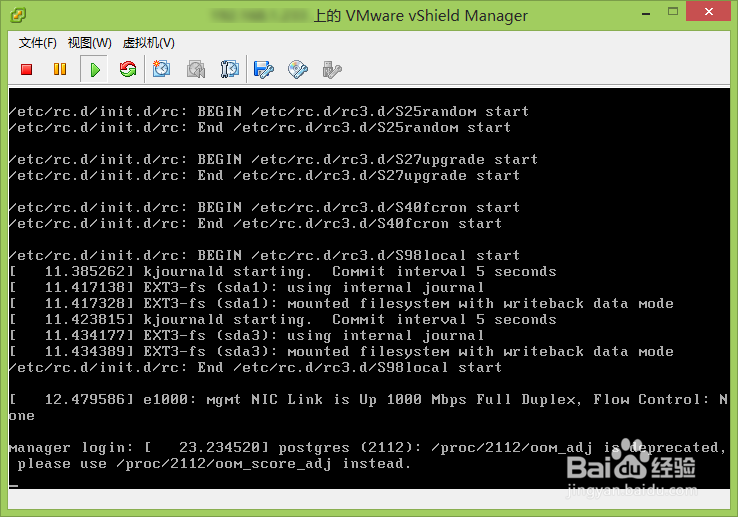Click the '上的 VMware vShield Manager' window title

coord(420,16)
